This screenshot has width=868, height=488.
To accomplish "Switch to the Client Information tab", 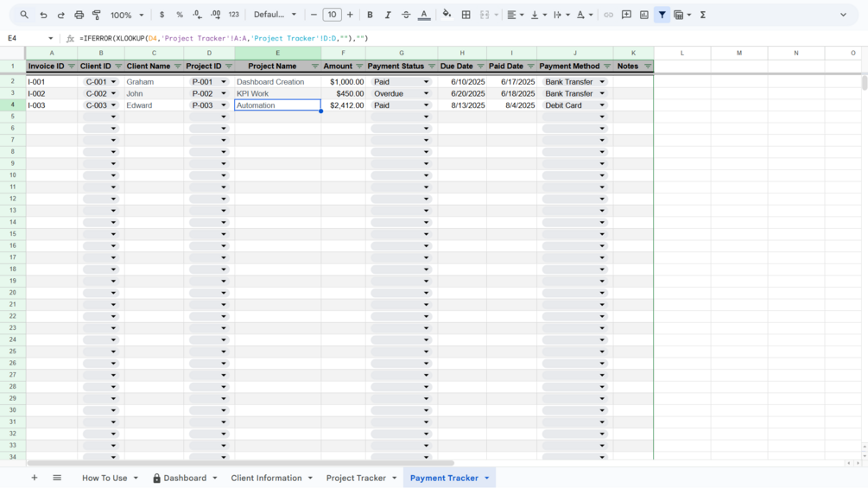I will (266, 478).
